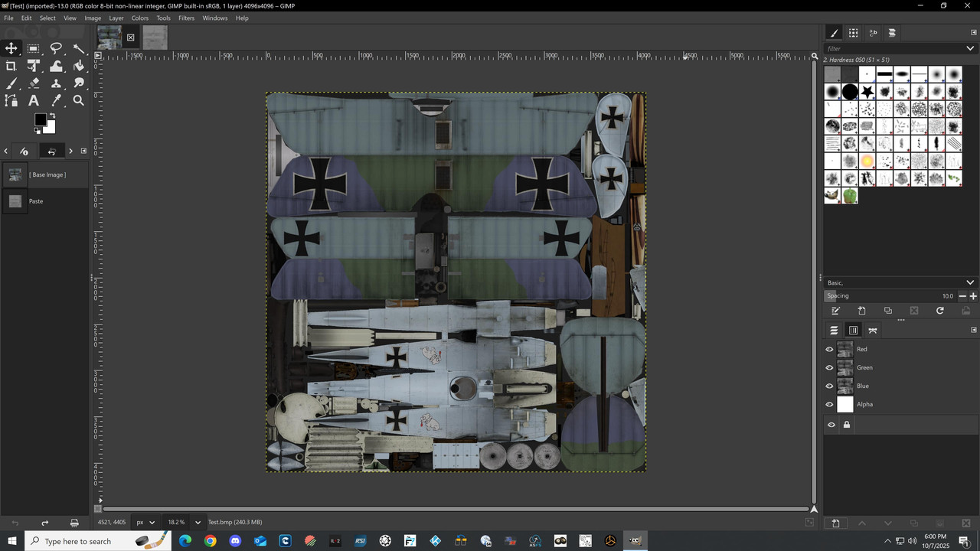Select the Fuzzy Select (magic wand) tool

tap(78, 48)
